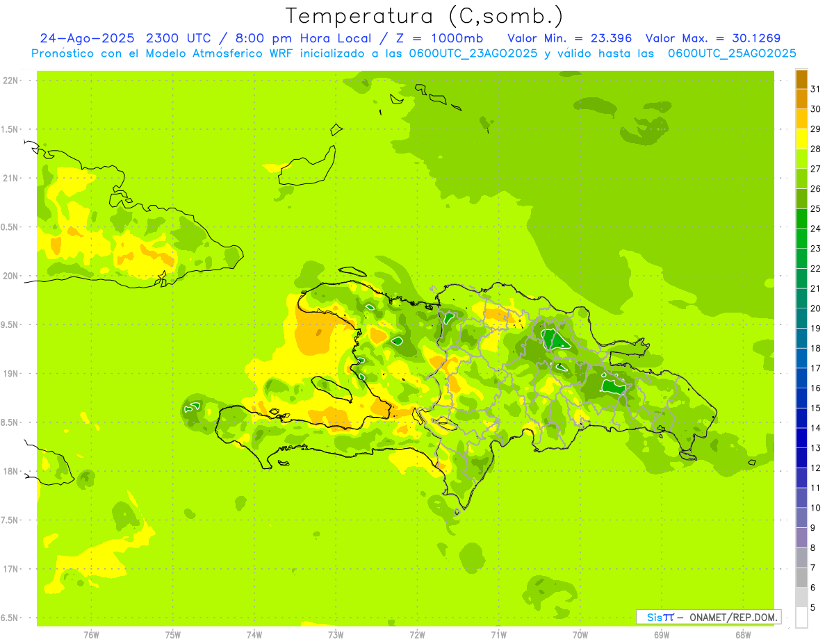Click the legend value "28"
The height and width of the screenshot is (644, 834).
(x=815, y=149)
